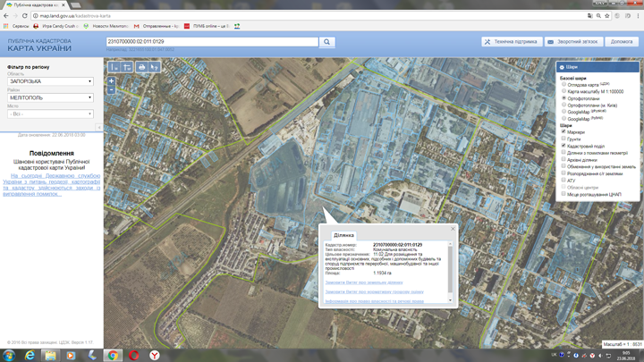Enable the Грунти layer checkbox

(563, 139)
